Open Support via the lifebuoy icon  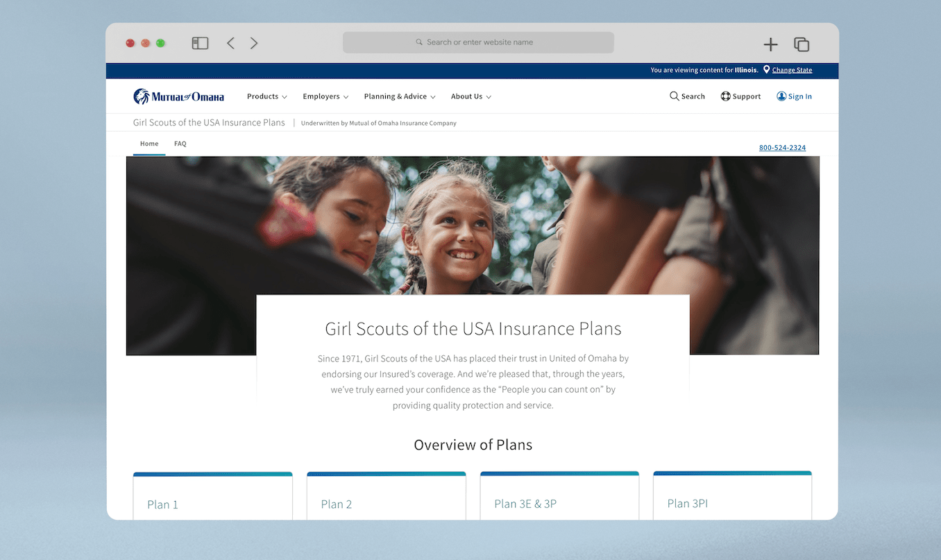point(725,96)
